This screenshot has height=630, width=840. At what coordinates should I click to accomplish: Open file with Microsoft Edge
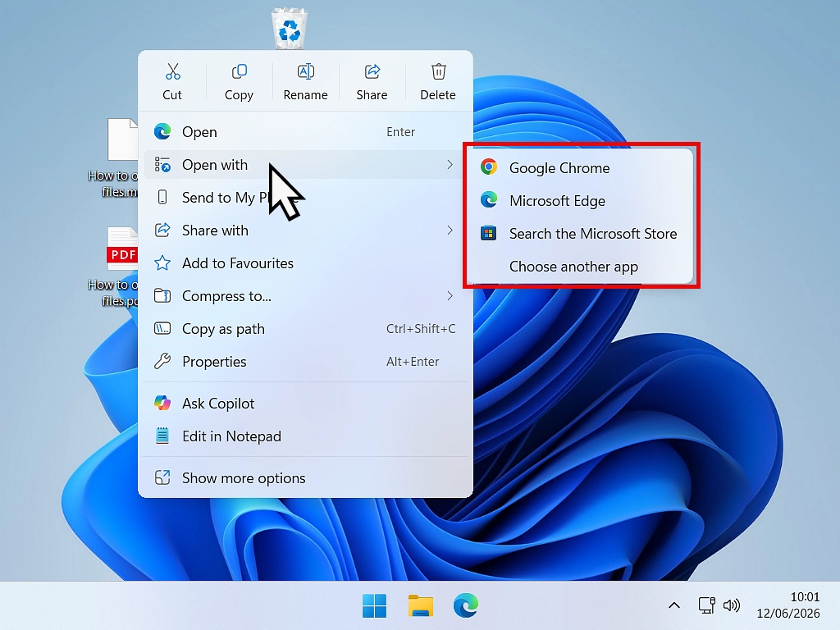[581, 200]
